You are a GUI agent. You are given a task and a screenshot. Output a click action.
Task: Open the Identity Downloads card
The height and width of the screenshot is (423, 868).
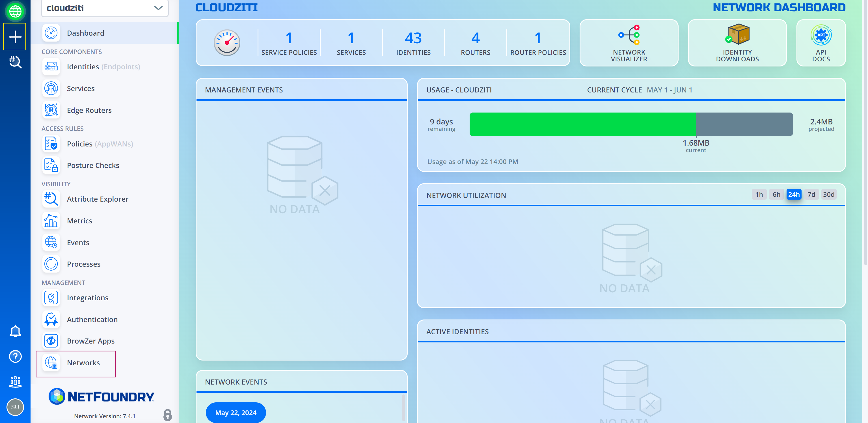(x=737, y=43)
